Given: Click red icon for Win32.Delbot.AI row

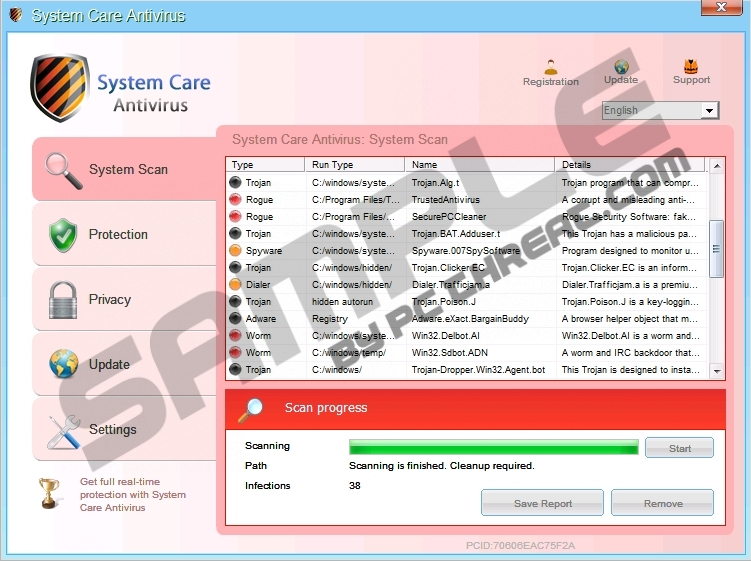Looking at the screenshot, I should coord(235,335).
